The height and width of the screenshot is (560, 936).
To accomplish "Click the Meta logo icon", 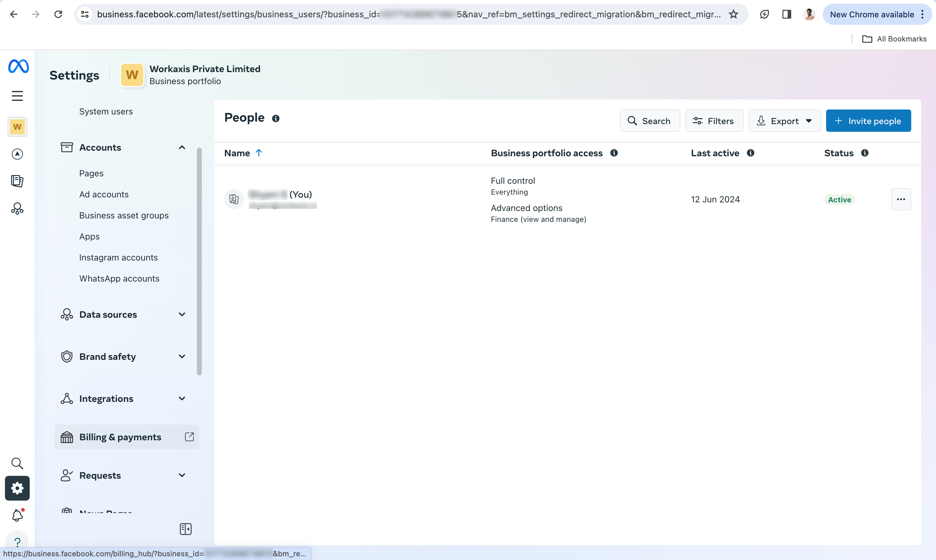I will 18,67.
